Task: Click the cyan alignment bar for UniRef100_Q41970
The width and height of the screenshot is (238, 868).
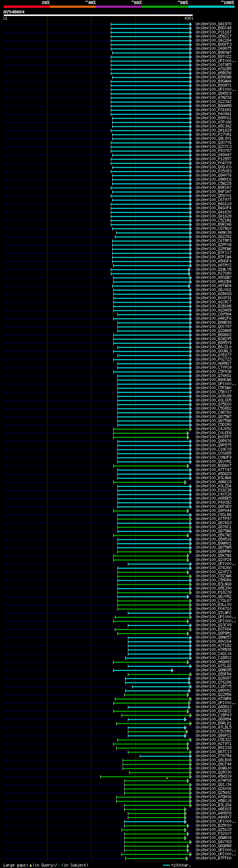Action: (151, 24)
